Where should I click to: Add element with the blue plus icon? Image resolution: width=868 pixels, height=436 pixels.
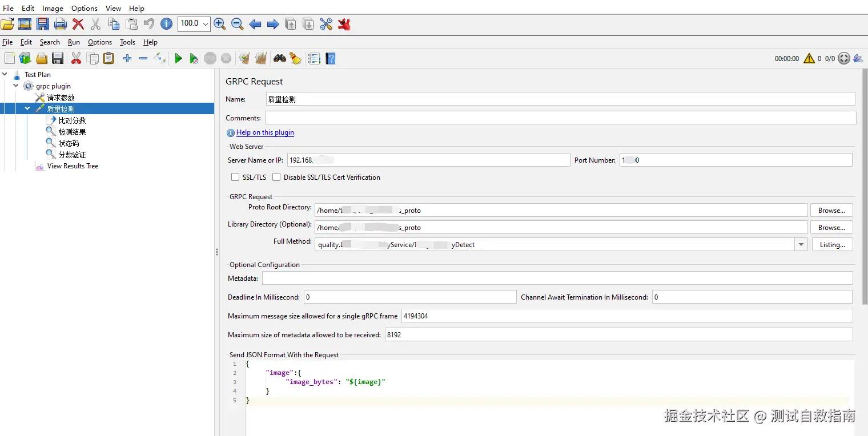[127, 58]
